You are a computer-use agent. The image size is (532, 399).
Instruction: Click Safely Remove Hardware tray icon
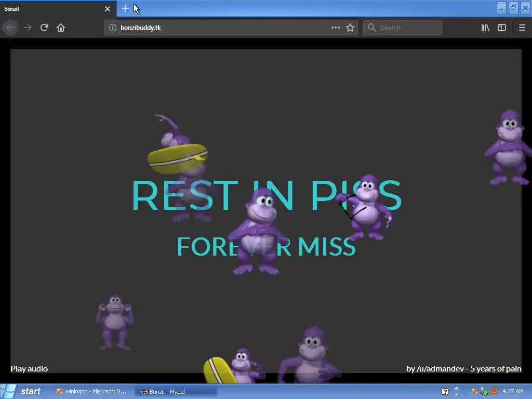click(x=484, y=392)
